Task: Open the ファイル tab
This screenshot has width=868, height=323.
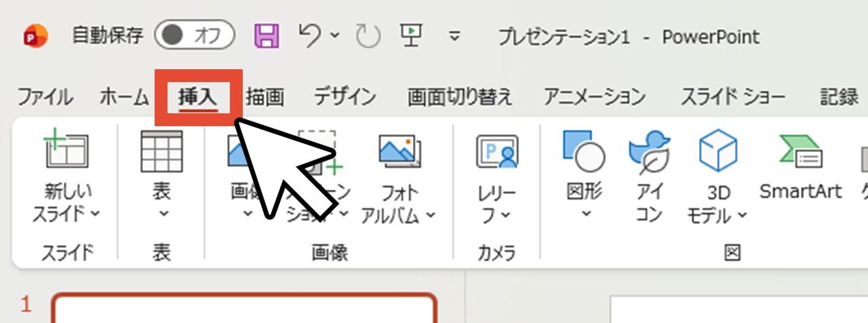Action: point(45,97)
